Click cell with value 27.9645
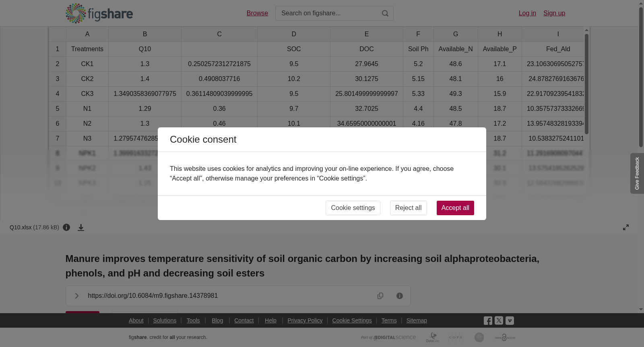The image size is (644, 347). point(367,64)
